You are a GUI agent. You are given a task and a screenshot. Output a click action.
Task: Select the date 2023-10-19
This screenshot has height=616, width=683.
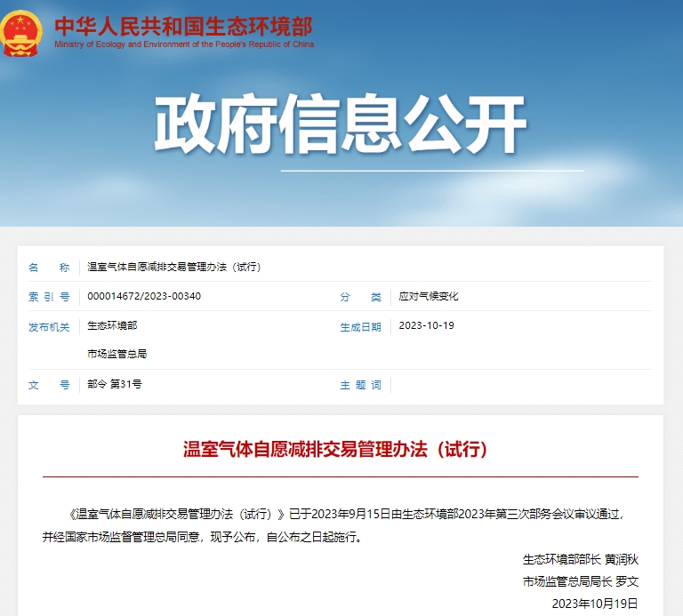(427, 325)
